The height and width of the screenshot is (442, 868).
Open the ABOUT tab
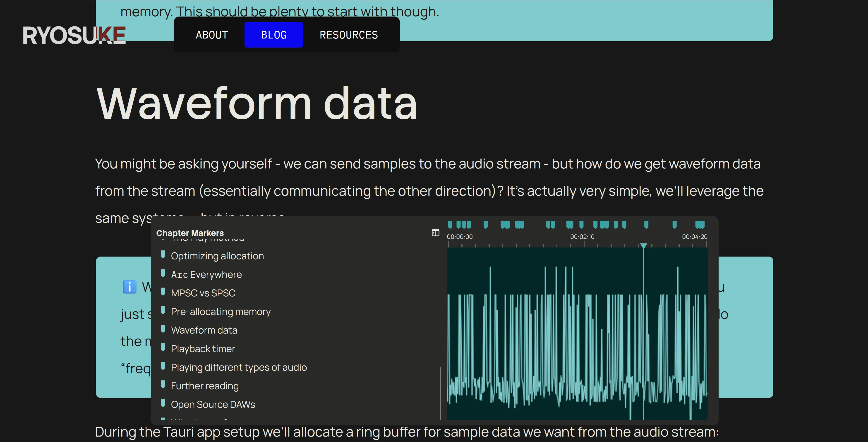pyautogui.click(x=212, y=34)
